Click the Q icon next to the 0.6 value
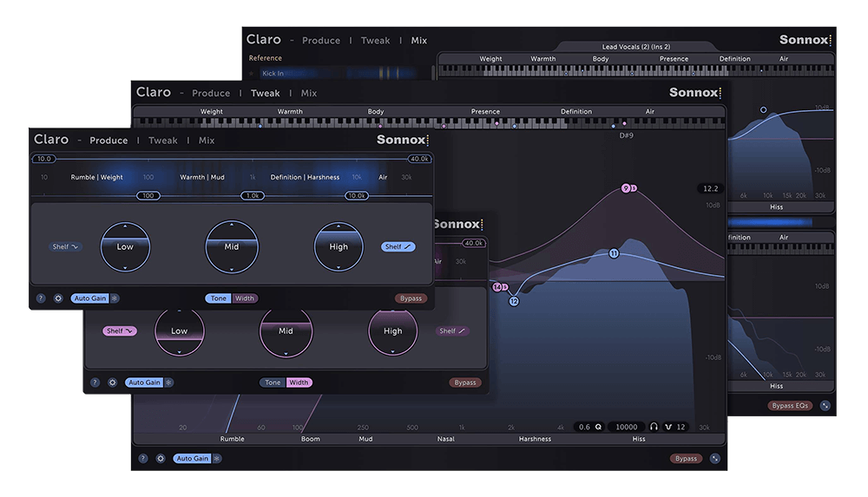The height and width of the screenshot is (497, 868). coord(598,427)
